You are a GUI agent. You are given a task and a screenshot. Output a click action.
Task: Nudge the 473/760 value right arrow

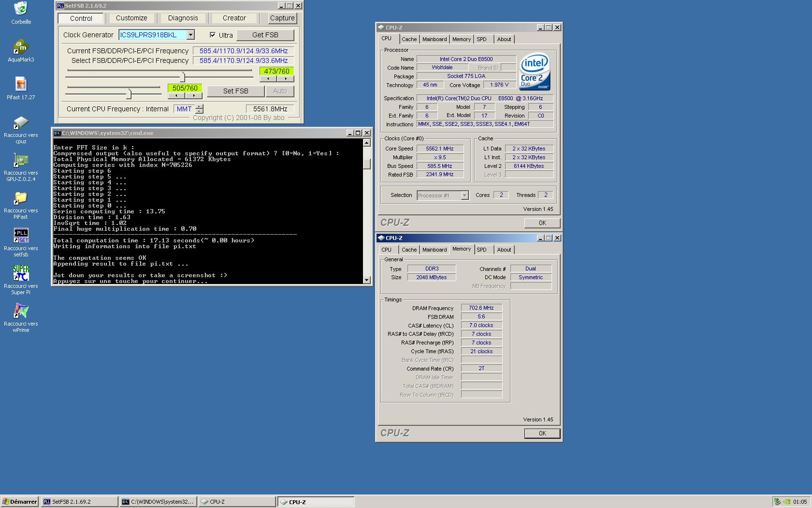[285, 78]
